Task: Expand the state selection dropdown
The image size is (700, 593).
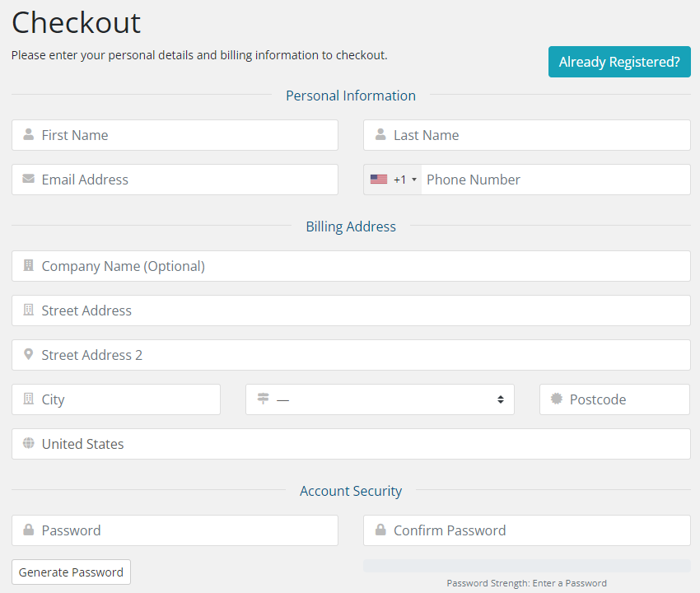Action: point(387,399)
